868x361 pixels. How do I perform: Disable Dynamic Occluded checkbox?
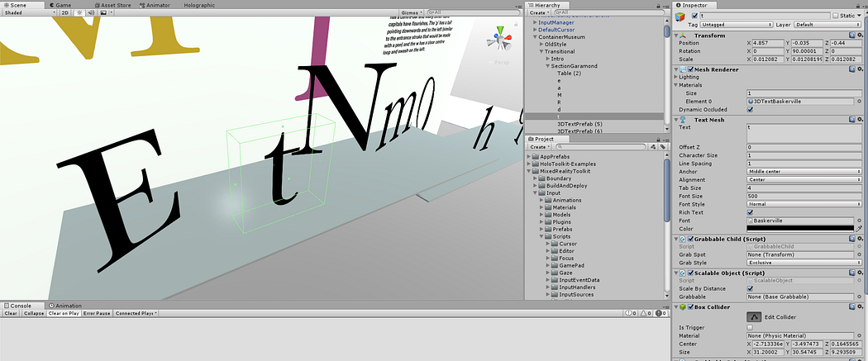750,110
